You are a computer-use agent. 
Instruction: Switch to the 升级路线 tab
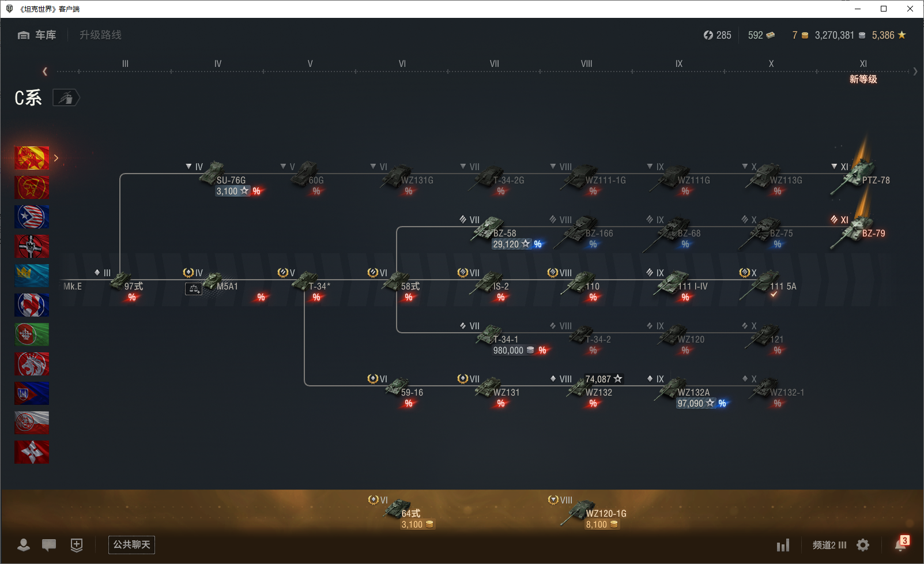[100, 35]
